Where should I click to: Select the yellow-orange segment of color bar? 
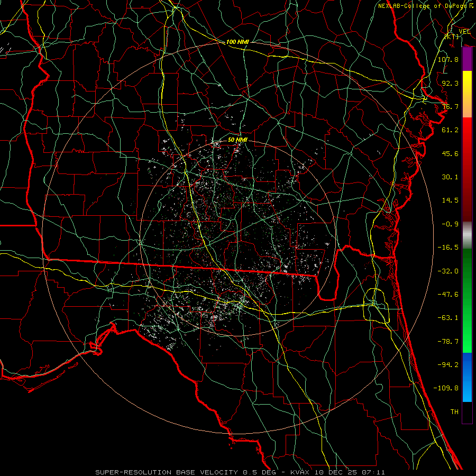(x=467, y=94)
